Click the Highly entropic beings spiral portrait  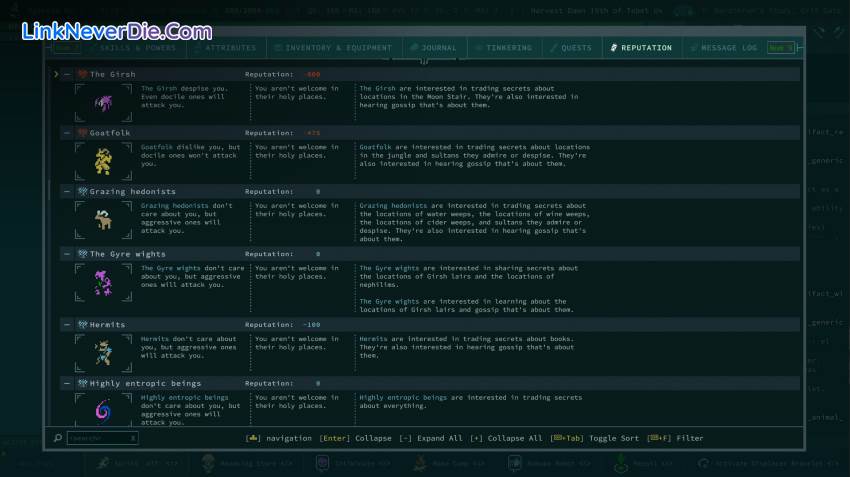[102, 410]
